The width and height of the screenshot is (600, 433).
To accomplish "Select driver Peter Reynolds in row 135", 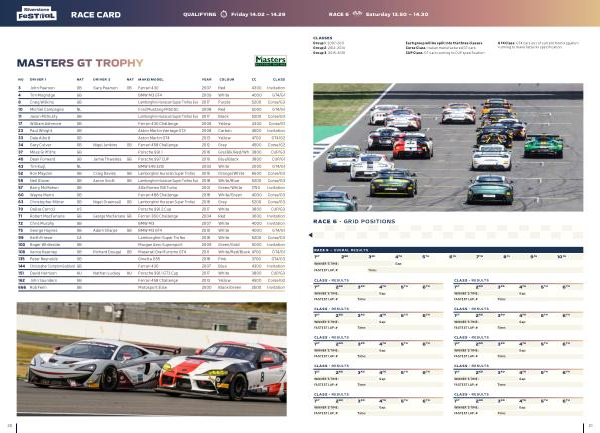I will 44,259.
